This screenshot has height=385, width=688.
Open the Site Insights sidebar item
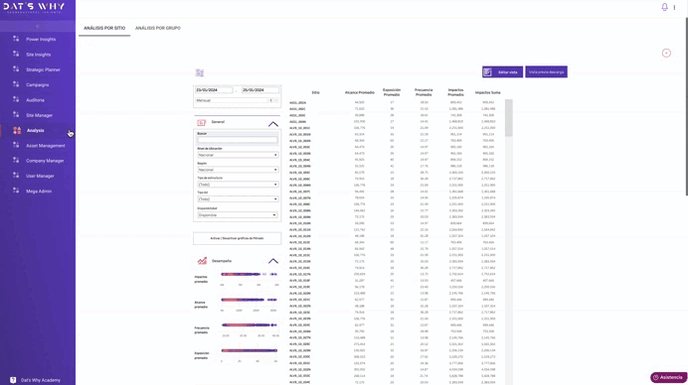pos(38,54)
